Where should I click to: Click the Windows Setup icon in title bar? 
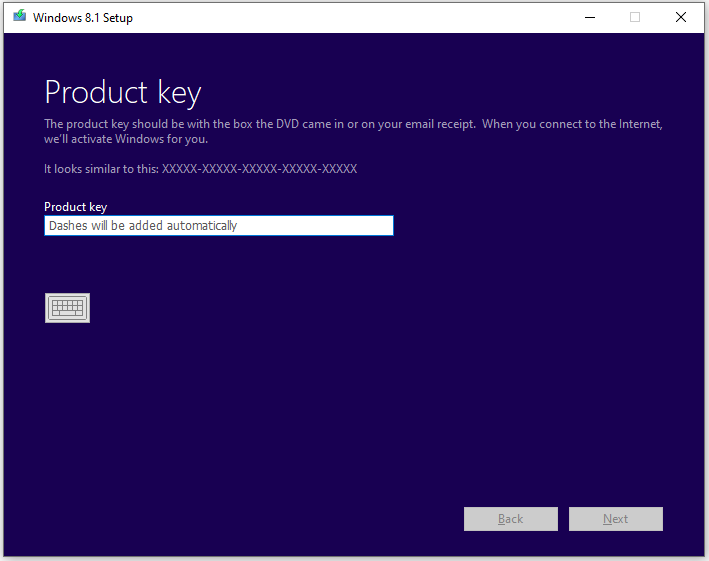(19, 17)
